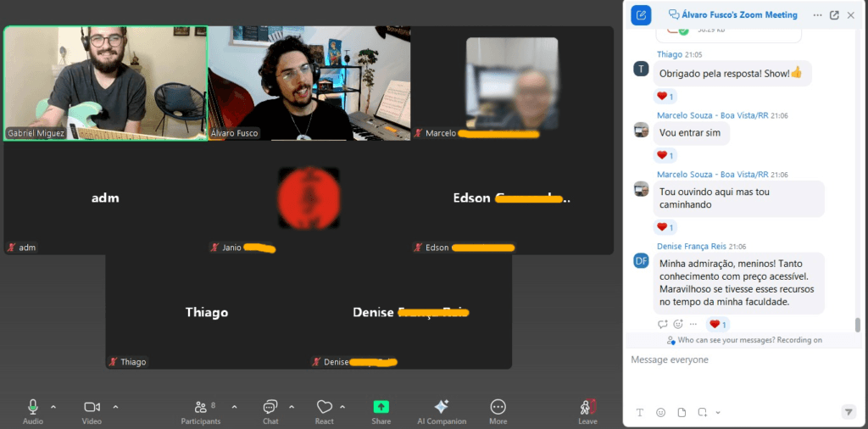Expand the Audio settings arrow

pyautogui.click(x=53, y=407)
